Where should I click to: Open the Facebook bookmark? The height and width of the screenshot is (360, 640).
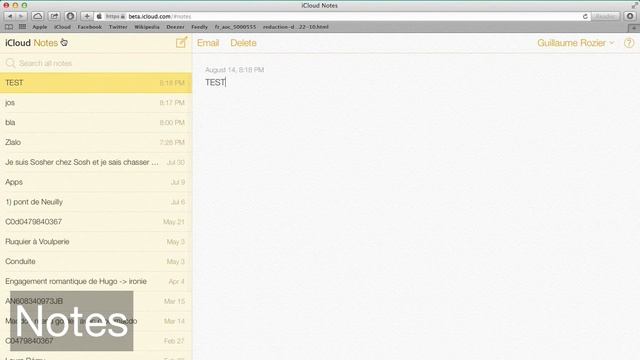pyautogui.click(x=89, y=27)
